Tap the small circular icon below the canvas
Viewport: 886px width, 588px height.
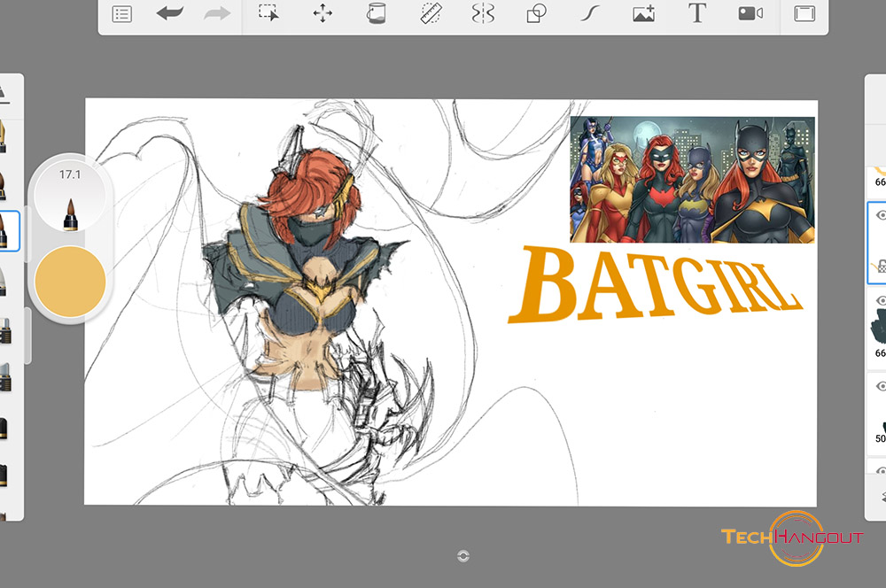(x=462, y=556)
